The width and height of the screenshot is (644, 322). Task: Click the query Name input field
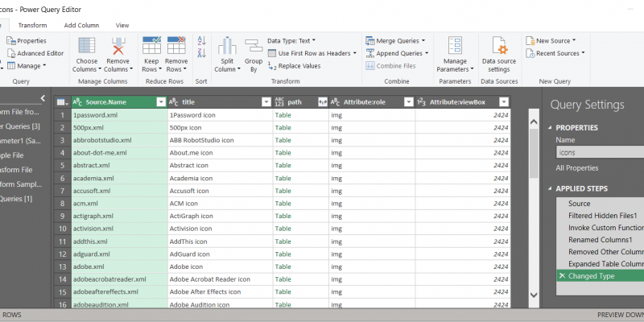click(x=600, y=152)
